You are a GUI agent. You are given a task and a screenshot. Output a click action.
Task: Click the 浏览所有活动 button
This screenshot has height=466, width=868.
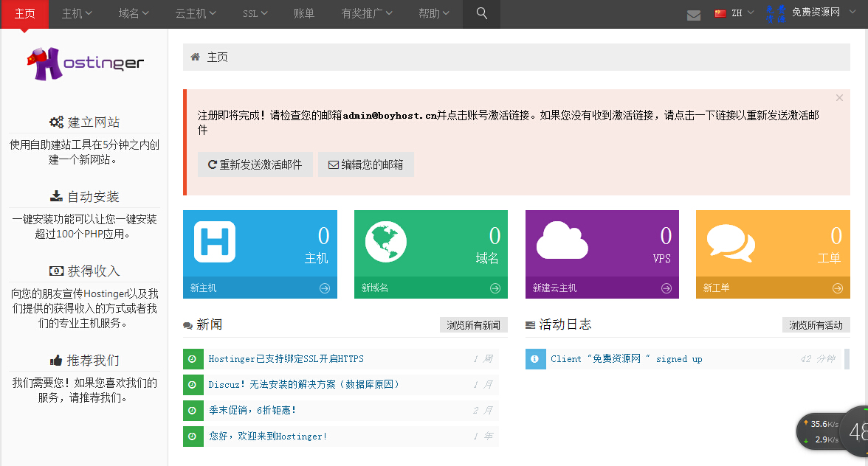pyautogui.click(x=816, y=325)
